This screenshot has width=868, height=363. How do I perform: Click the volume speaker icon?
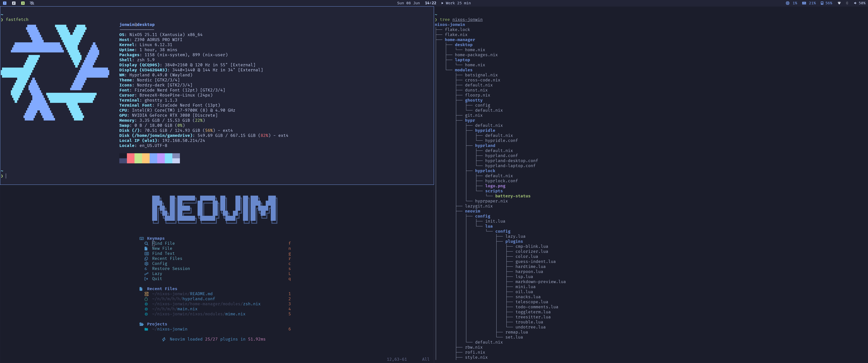[x=855, y=3]
